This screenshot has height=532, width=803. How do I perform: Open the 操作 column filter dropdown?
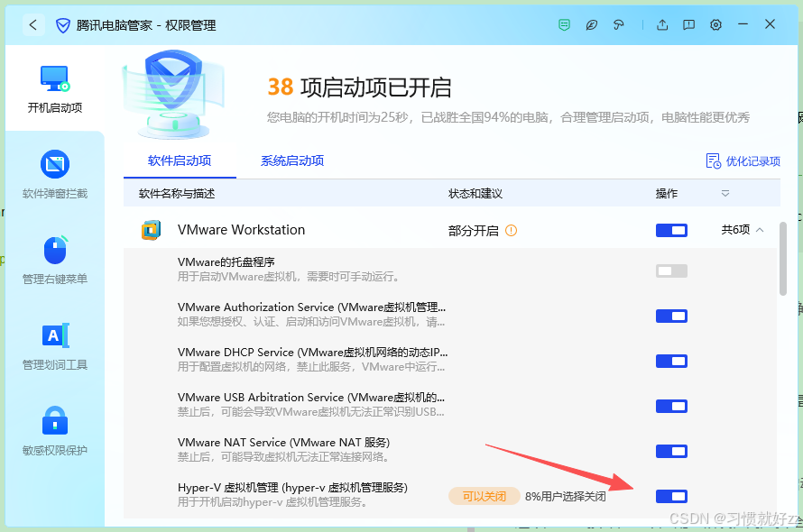pyautogui.click(x=727, y=193)
